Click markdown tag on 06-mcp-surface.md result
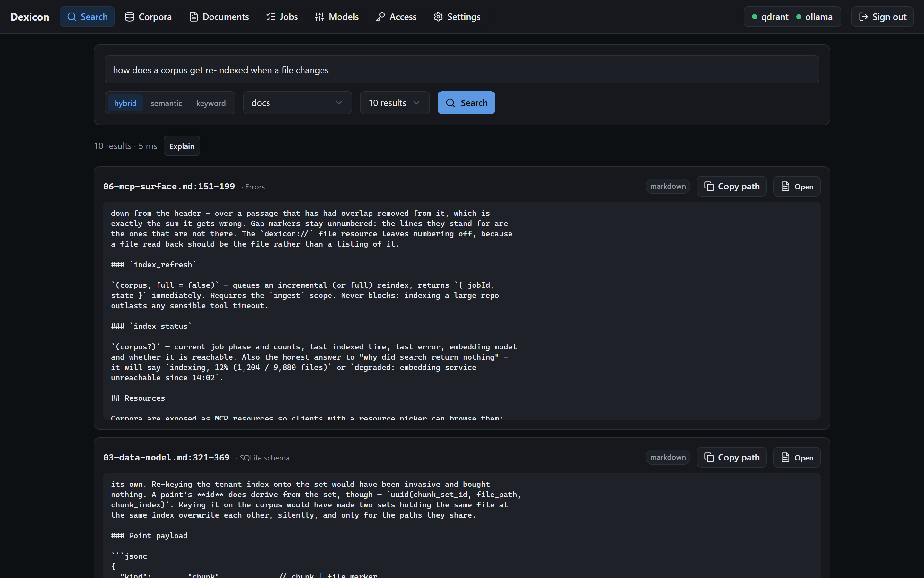 pyautogui.click(x=668, y=187)
